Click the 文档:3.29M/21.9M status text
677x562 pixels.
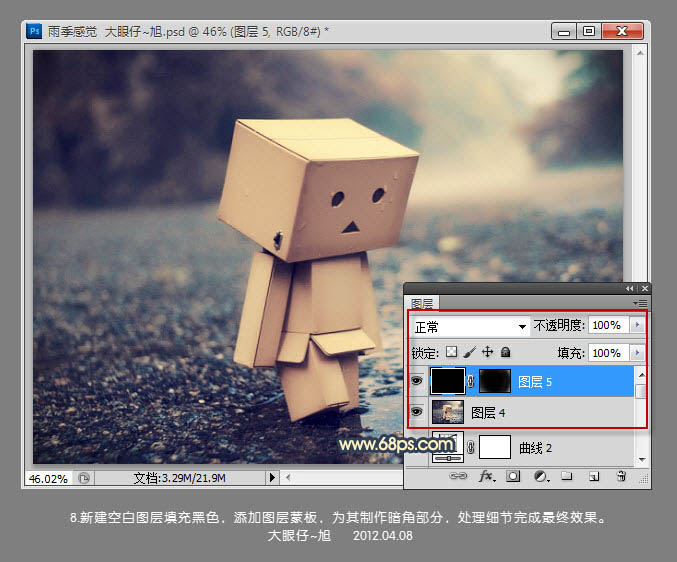tap(179, 478)
